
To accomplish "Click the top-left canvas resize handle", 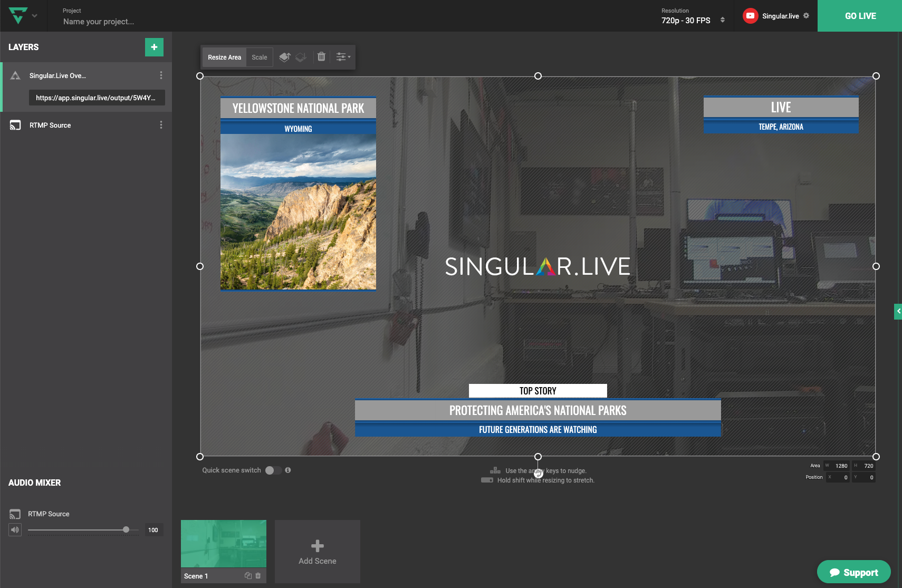I will point(200,76).
